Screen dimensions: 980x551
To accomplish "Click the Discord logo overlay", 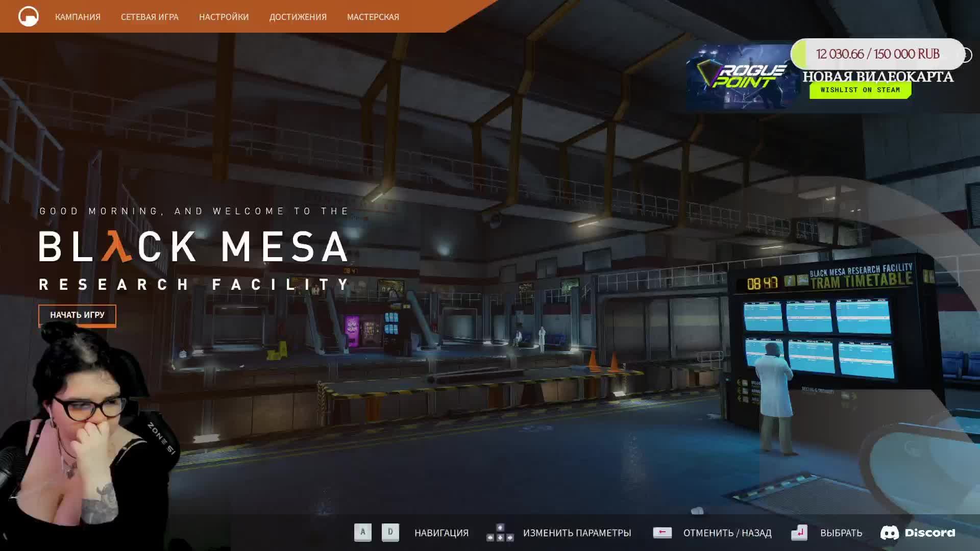I will (917, 533).
